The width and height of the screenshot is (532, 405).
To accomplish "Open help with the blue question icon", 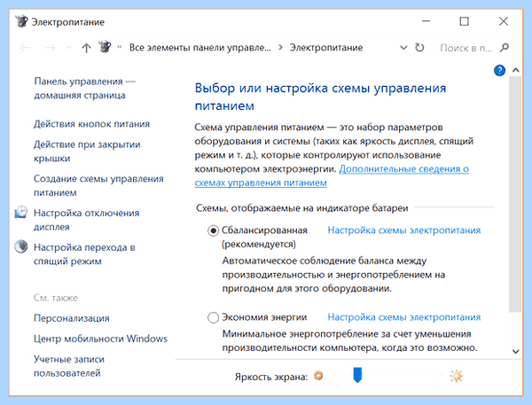I will 499,71.
